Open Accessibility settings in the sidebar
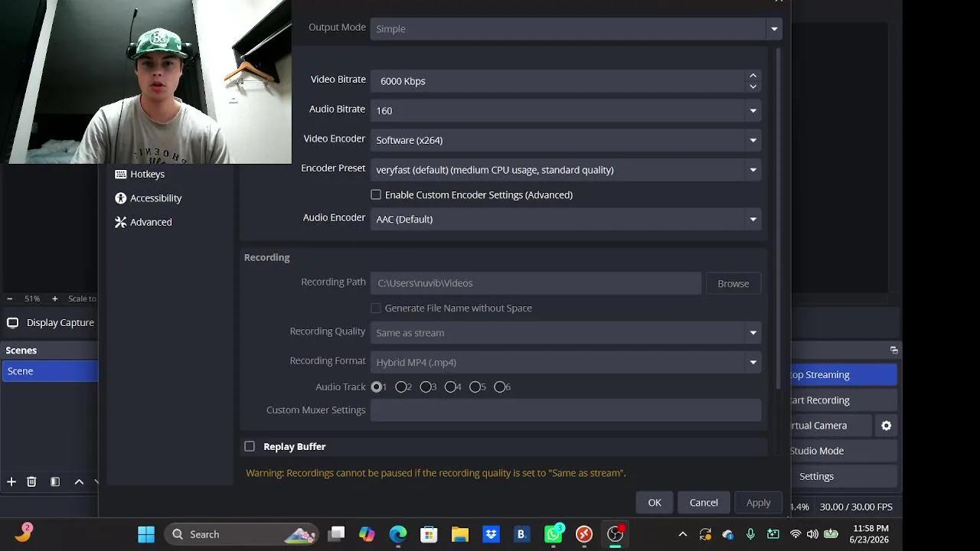 click(x=149, y=197)
